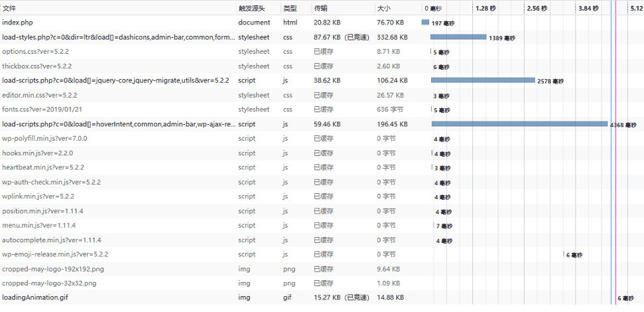Select the load-styles.php stylesheet request

point(322,37)
